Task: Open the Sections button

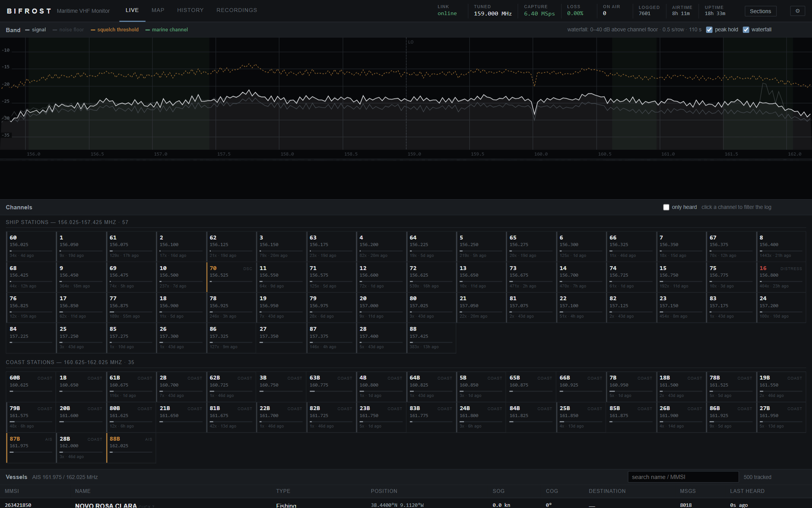Action: pyautogui.click(x=760, y=11)
